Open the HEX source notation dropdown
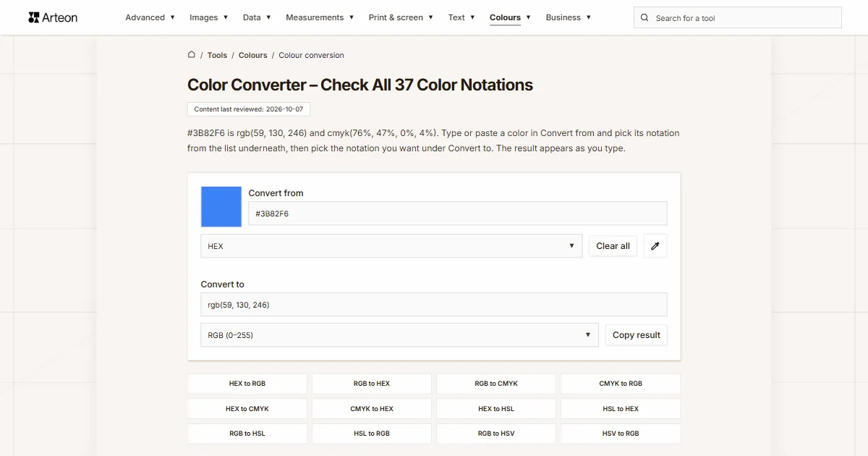 (391, 246)
